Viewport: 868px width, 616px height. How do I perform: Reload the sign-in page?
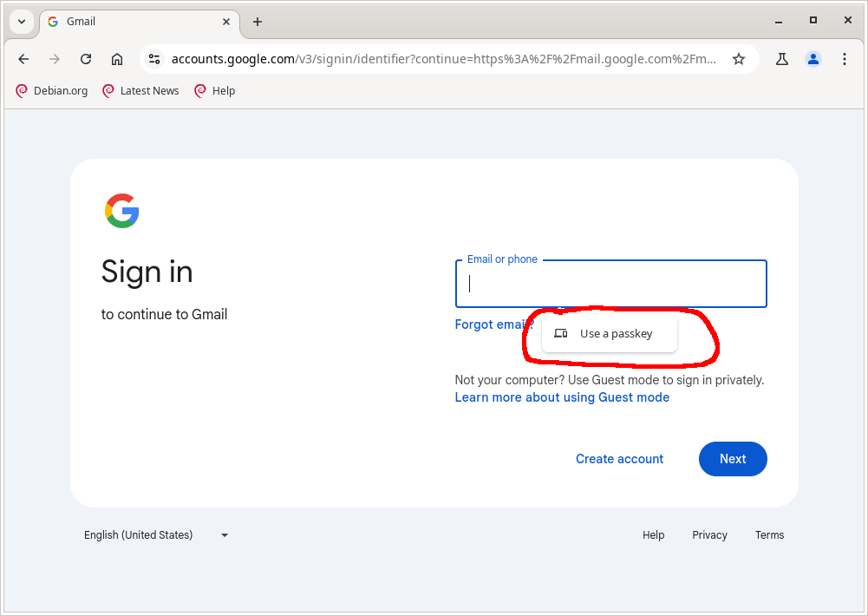(x=86, y=59)
